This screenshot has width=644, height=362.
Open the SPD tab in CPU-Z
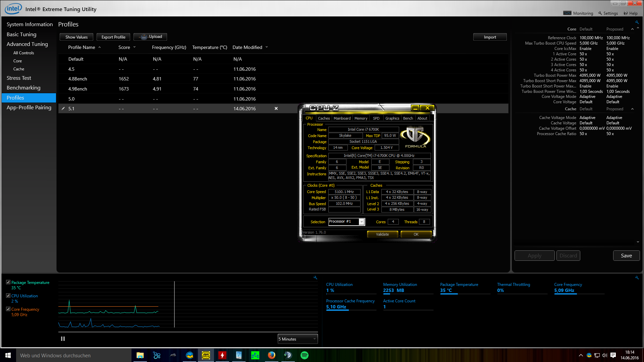click(376, 118)
